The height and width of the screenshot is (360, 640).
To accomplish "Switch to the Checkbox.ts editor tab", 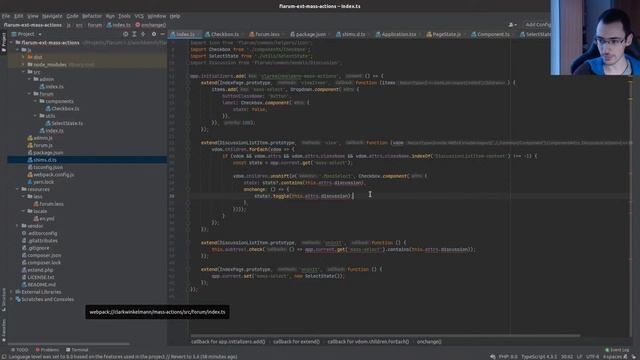I will click(222, 34).
